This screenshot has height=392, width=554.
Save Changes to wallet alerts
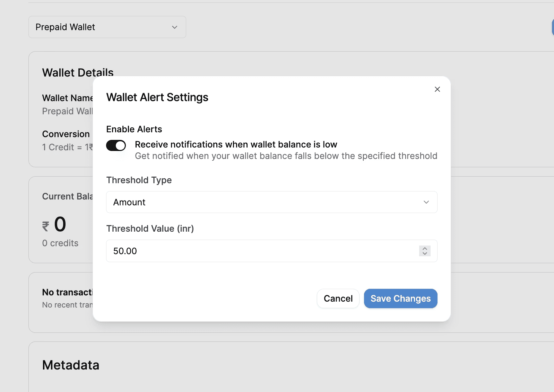pyautogui.click(x=400, y=299)
